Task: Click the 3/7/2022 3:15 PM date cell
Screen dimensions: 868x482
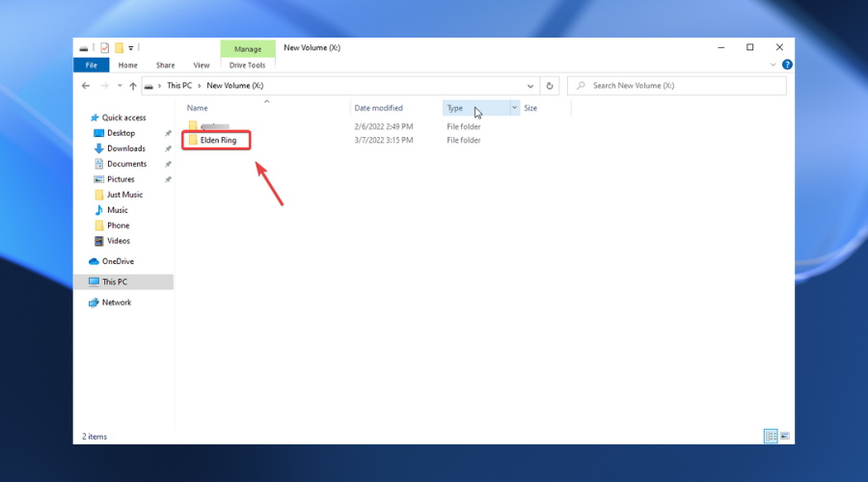Action: coord(384,140)
